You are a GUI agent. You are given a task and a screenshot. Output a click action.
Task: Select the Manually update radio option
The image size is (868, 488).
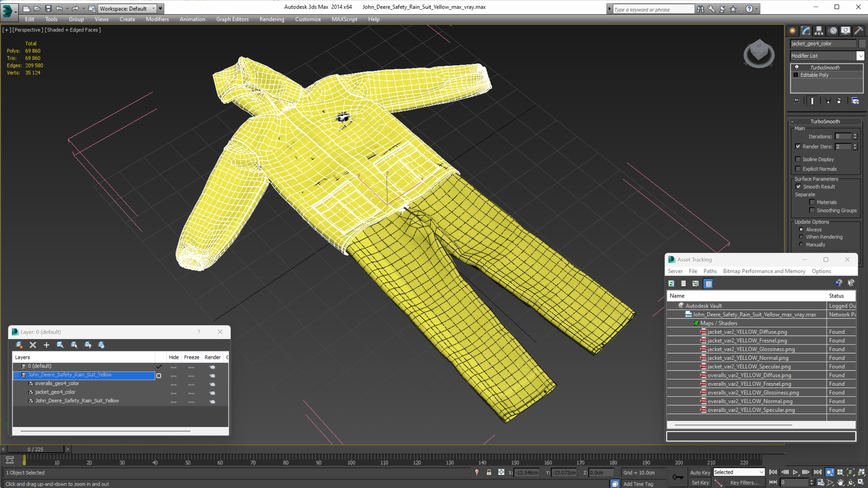(801, 244)
